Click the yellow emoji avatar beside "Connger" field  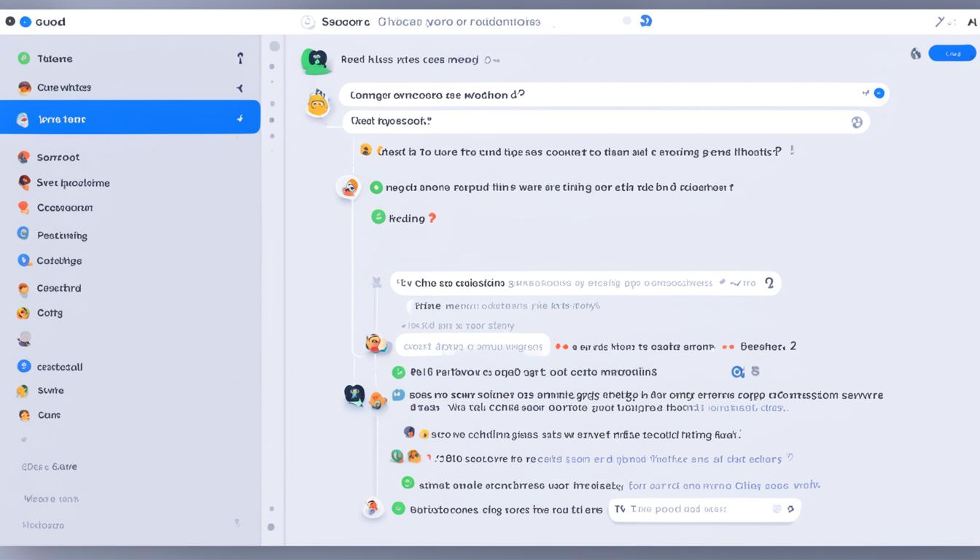319,104
